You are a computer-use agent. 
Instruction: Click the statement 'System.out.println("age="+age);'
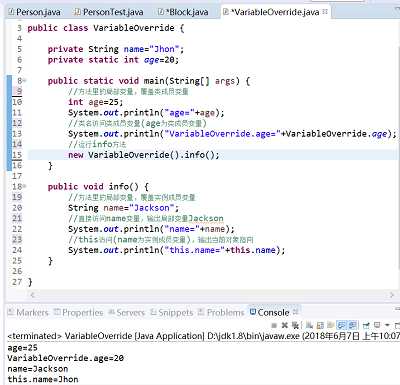pos(146,113)
